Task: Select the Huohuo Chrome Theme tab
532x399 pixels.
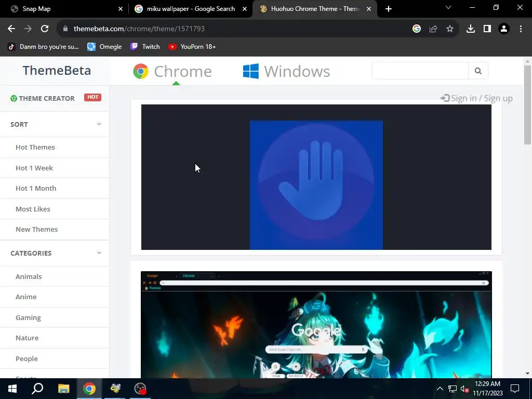Action: point(314,9)
